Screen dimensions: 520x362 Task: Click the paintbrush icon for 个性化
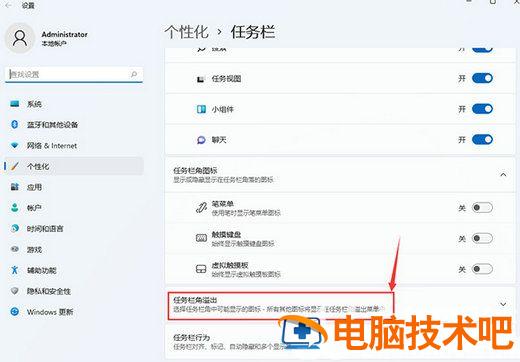tap(15, 166)
